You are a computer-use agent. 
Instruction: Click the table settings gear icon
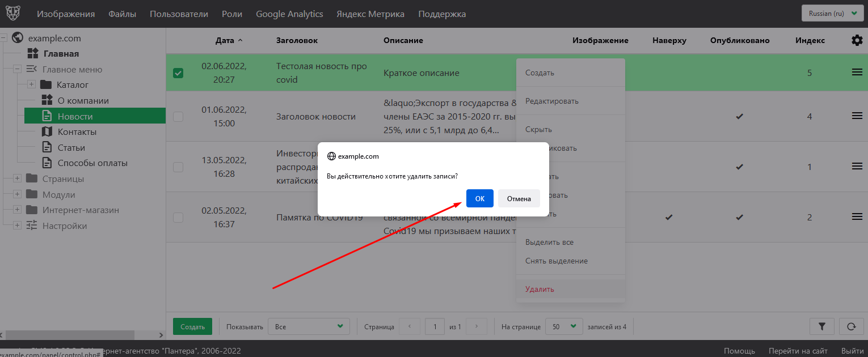pos(857,40)
